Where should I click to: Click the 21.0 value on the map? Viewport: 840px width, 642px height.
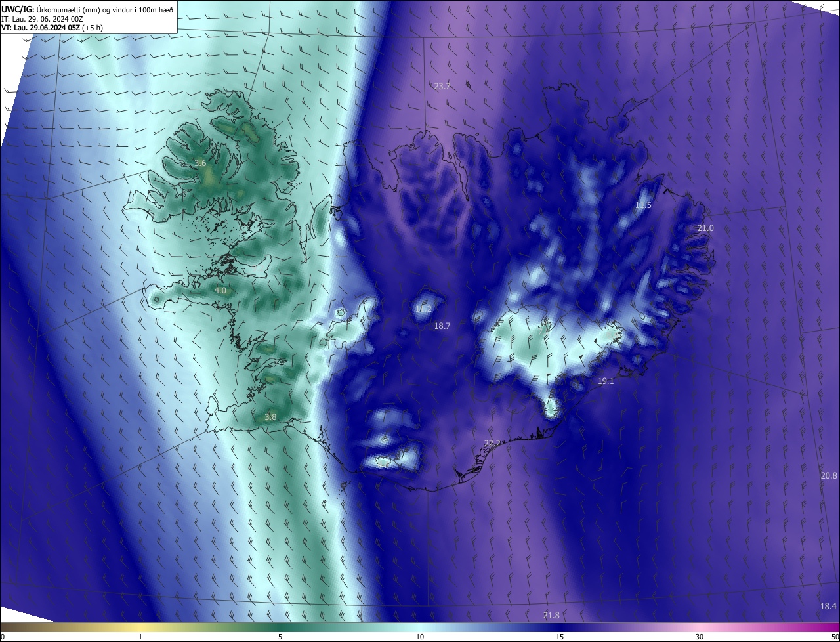[705, 228]
